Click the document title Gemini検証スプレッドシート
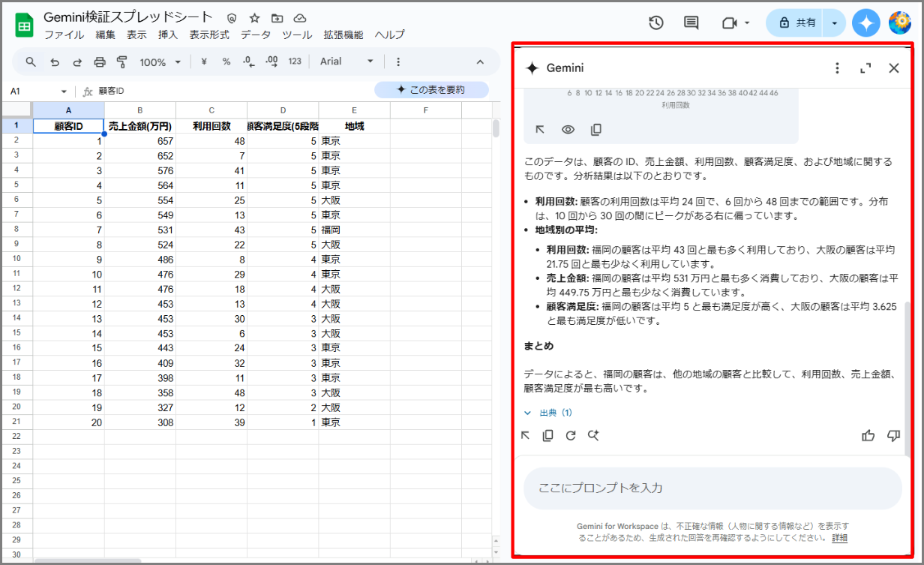Image resolution: width=924 pixels, height=565 pixels. click(128, 17)
